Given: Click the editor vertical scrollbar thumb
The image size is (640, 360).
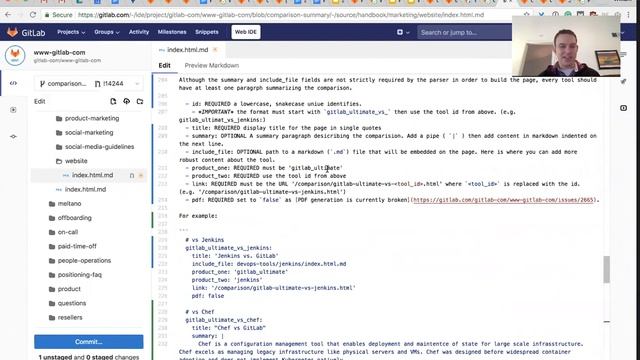Looking at the screenshot, I should (607, 269).
